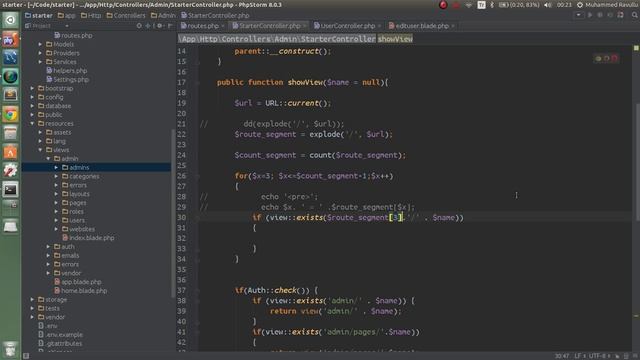Click the green inspection status indicator
Screen dimensions: 640x360
pos(636,48)
